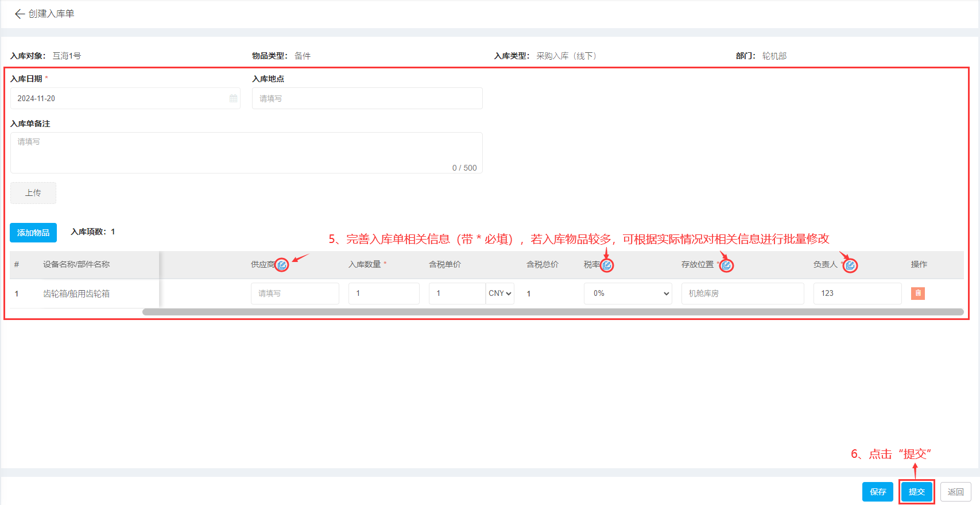The image size is (980, 505).
Task: Click the 采购入库（线下） value
Action: 567,56
